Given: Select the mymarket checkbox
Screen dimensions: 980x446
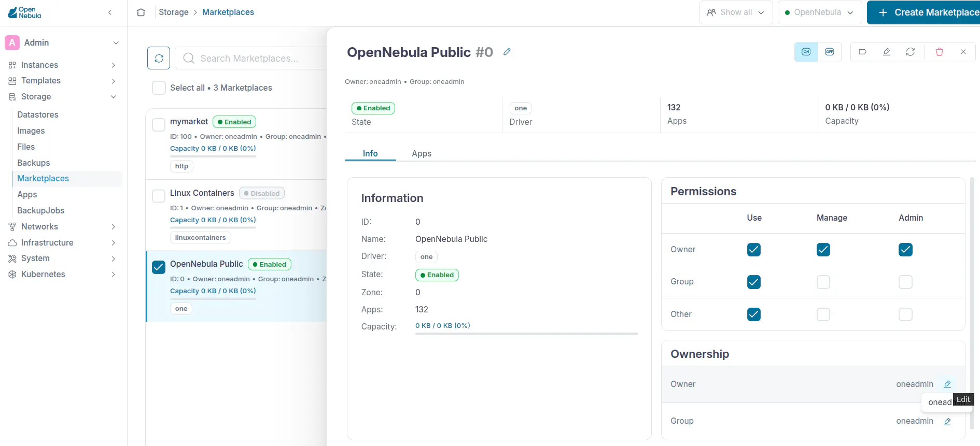Looking at the screenshot, I should coord(159,125).
